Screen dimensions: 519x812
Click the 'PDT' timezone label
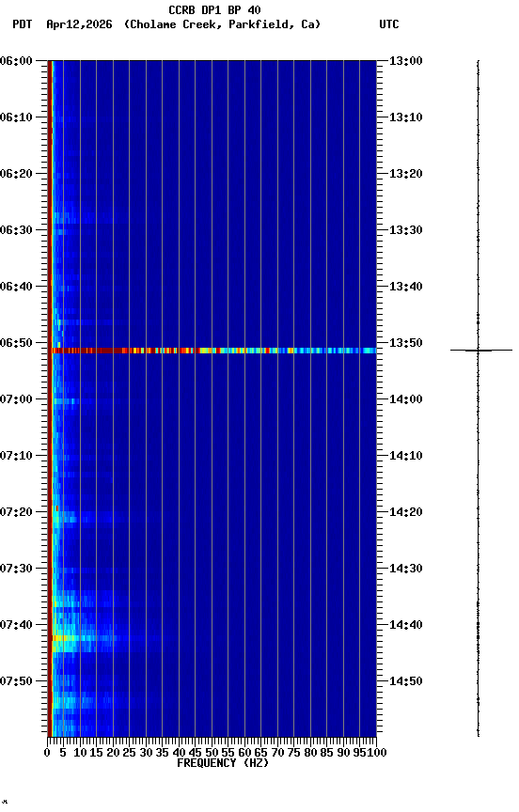[x=23, y=24]
